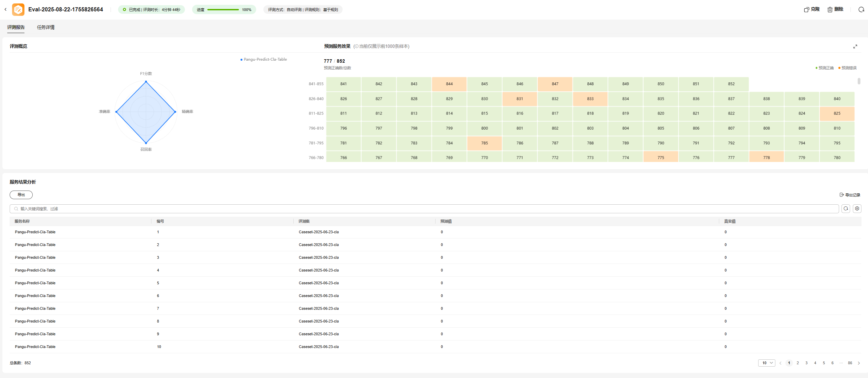Switch to 任务详情 tab
Image resolution: width=868 pixels, height=378 pixels.
46,28
